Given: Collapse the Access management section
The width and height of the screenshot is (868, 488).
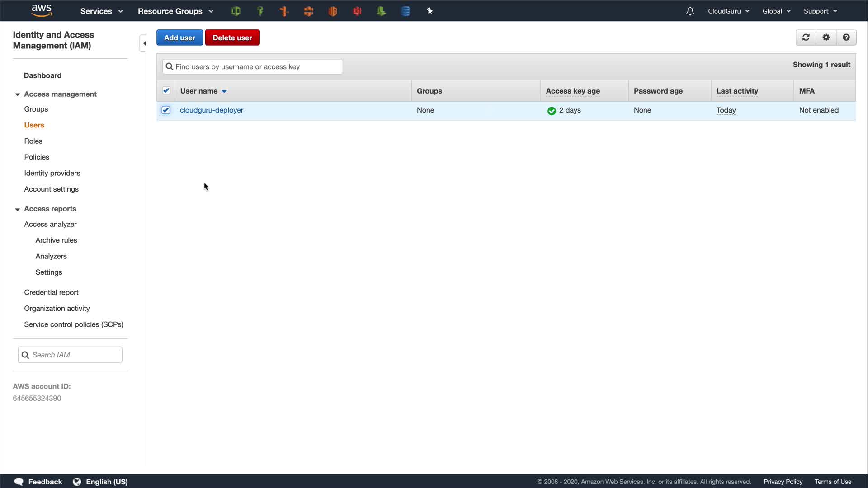Looking at the screenshot, I should coord(18,94).
